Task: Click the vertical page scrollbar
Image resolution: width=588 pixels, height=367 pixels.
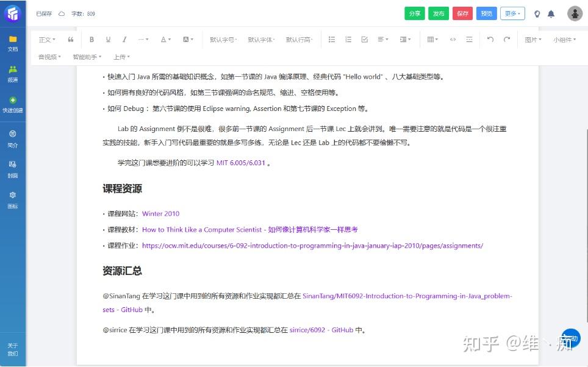Action: [587, 225]
